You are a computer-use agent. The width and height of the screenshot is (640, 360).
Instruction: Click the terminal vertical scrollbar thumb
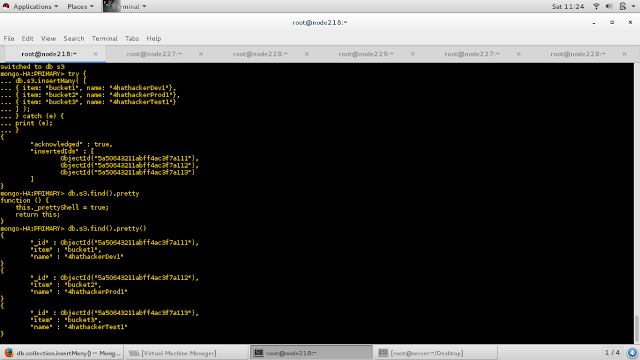(x=637, y=329)
